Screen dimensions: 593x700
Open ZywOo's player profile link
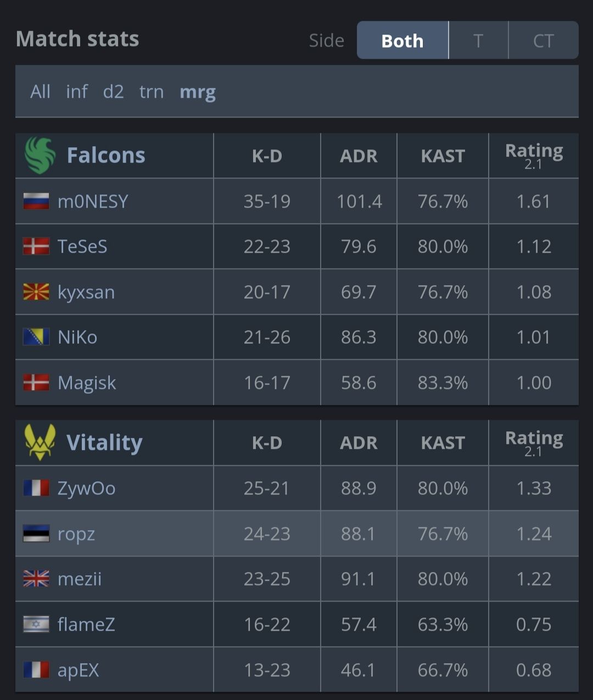tap(87, 488)
